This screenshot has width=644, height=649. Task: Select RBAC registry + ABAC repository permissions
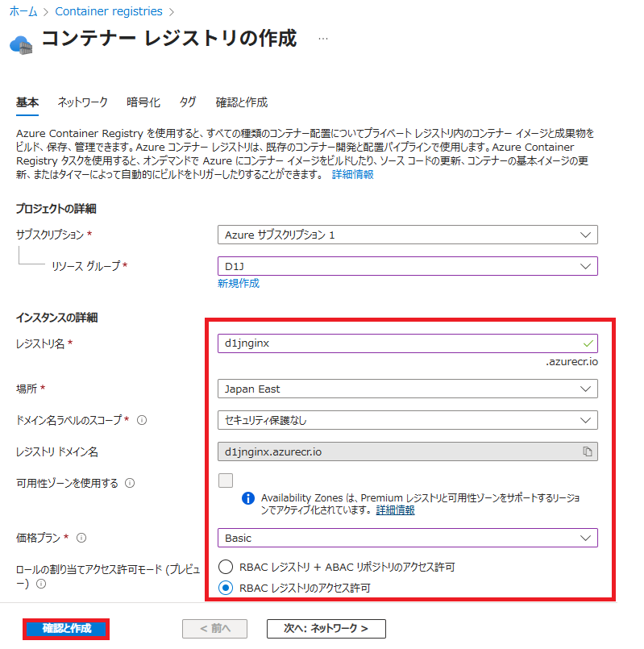pos(226,567)
